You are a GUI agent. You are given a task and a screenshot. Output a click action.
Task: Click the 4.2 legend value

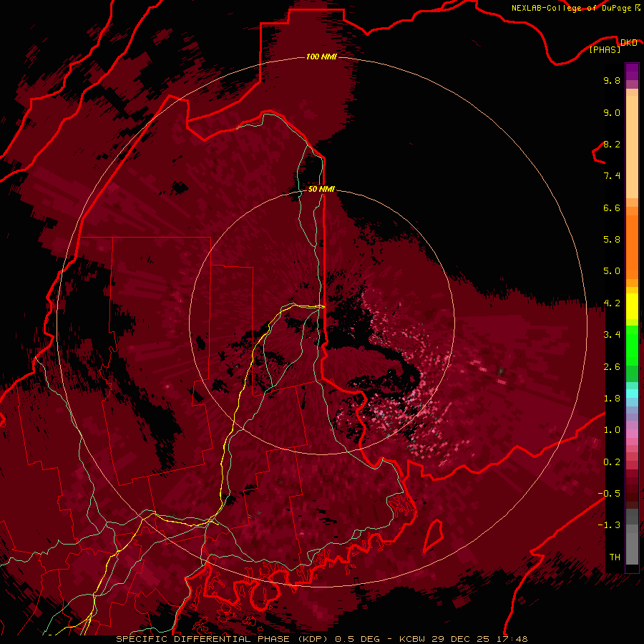[x=612, y=303]
